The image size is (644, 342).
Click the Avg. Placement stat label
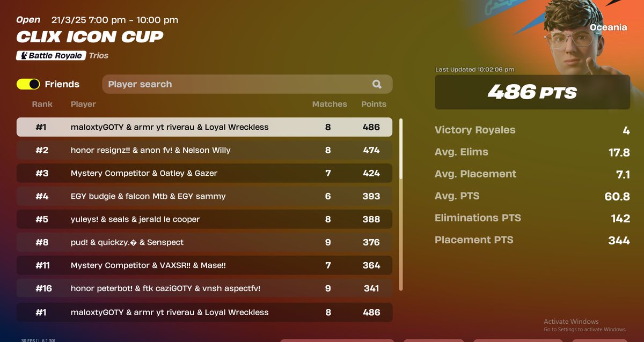(475, 174)
